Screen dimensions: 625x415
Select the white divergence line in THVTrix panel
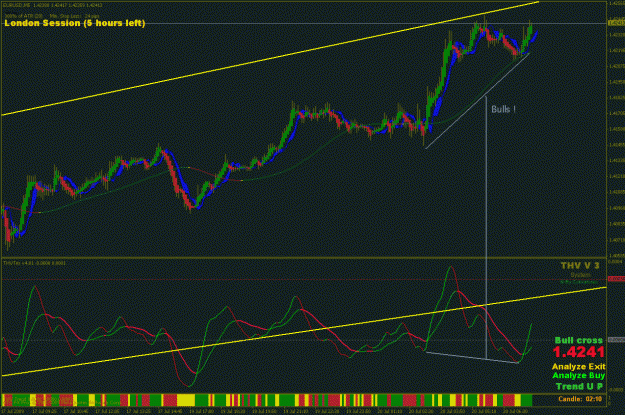click(472, 357)
